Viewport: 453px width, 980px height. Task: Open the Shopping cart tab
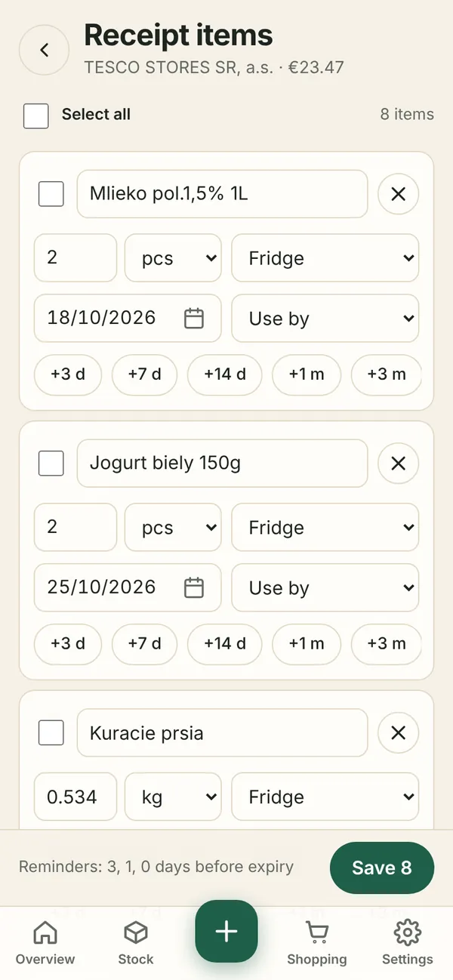(x=316, y=943)
